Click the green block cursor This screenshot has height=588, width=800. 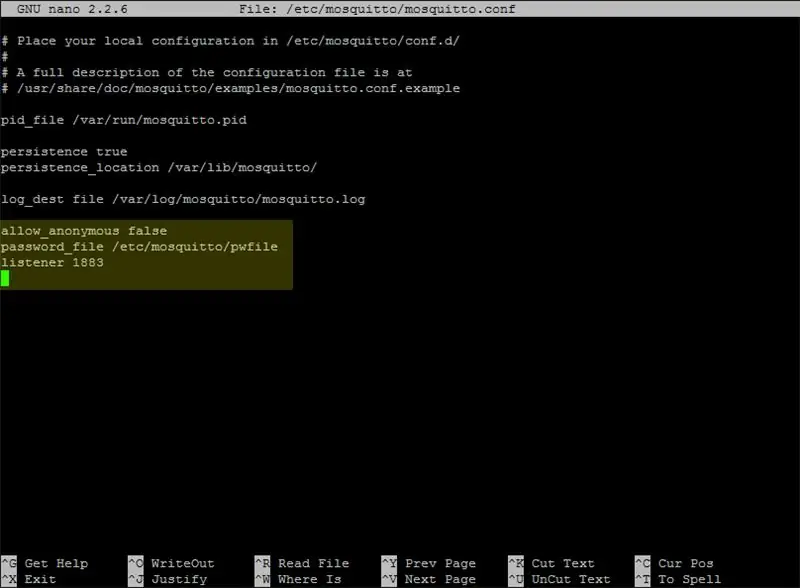5,278
